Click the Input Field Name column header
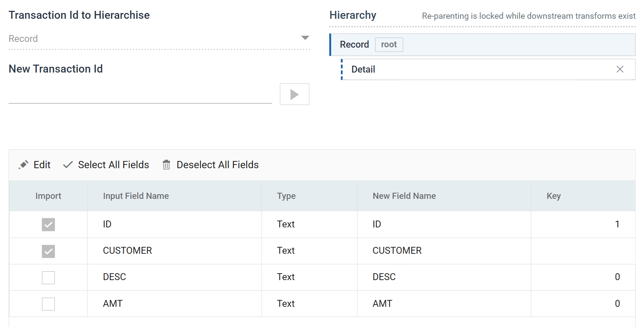This screenshot has width=644, height=327. click(x=174, y=196)
